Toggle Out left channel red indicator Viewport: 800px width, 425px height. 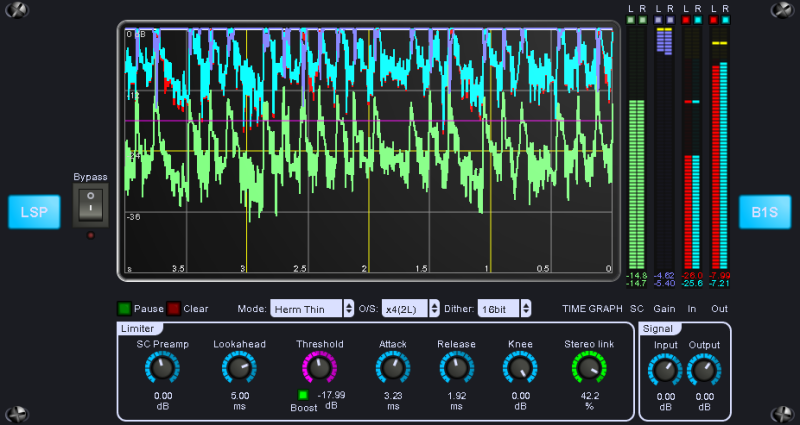[x=714, y=20]
